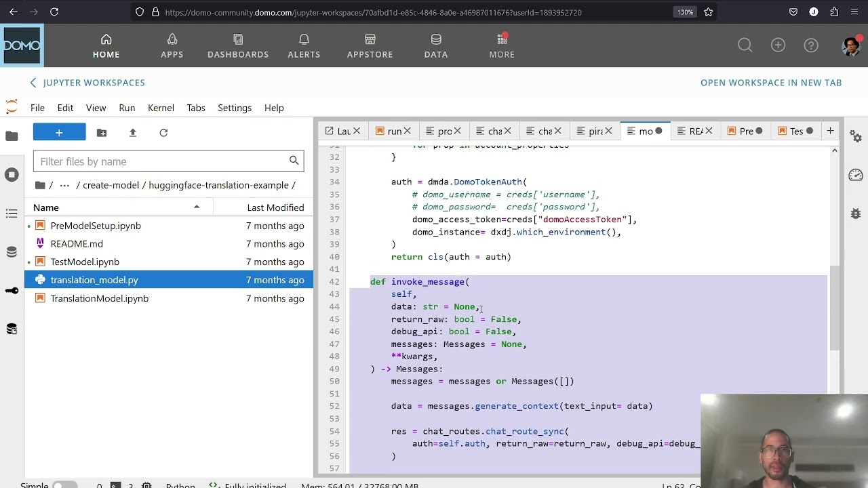Screen dimensions: 868x488
Task: Open the View menu
Action: (96, 108)
